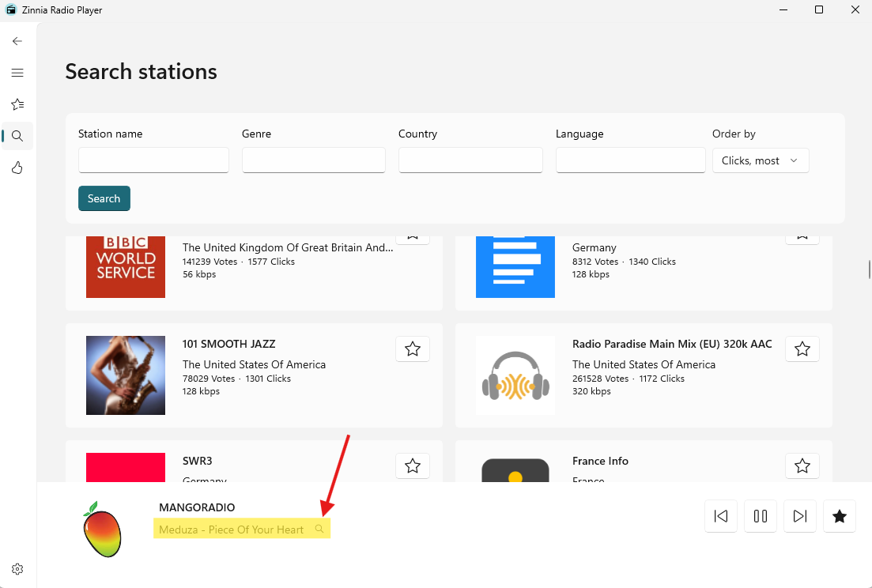Open the hamburger navigation menu

(17, 73)
